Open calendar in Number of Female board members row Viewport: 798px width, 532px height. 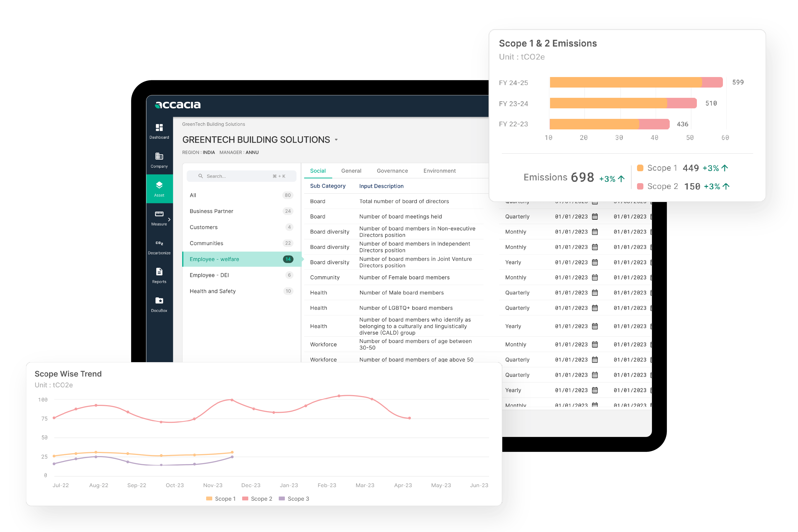click(x=595, y=278)
